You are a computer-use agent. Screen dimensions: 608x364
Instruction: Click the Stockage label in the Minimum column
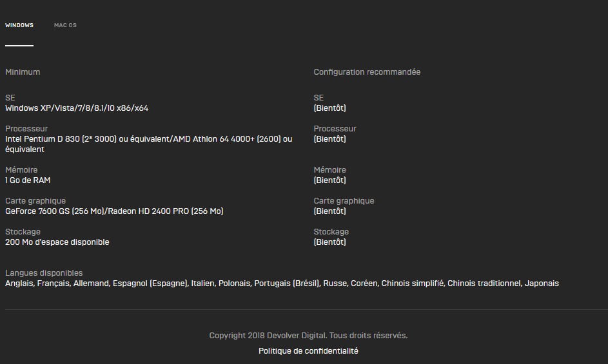point(23,232)
